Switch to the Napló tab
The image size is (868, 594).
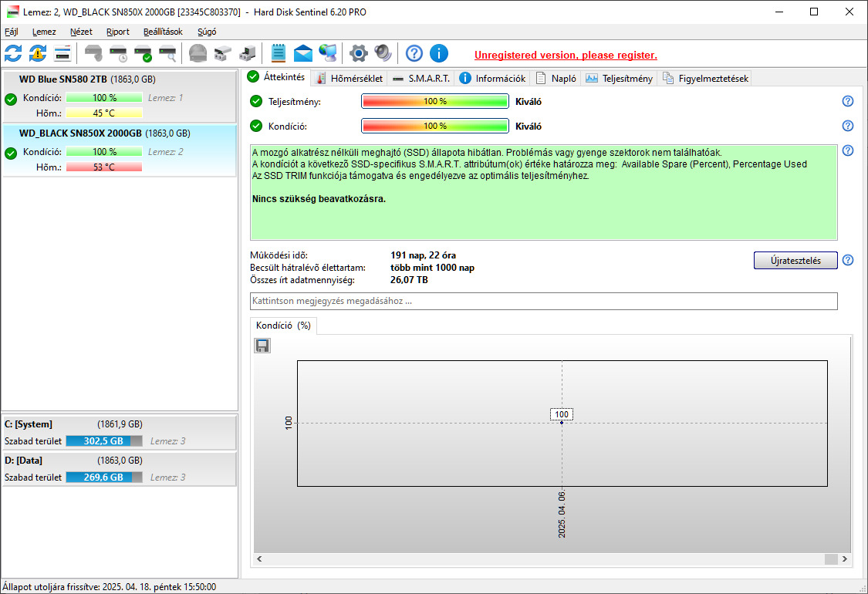pos(556,79)
